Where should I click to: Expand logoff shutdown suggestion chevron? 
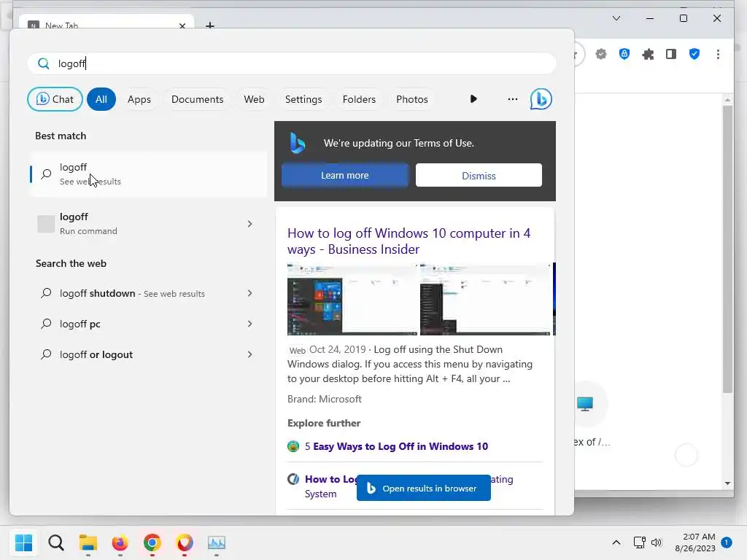(249, 293)
